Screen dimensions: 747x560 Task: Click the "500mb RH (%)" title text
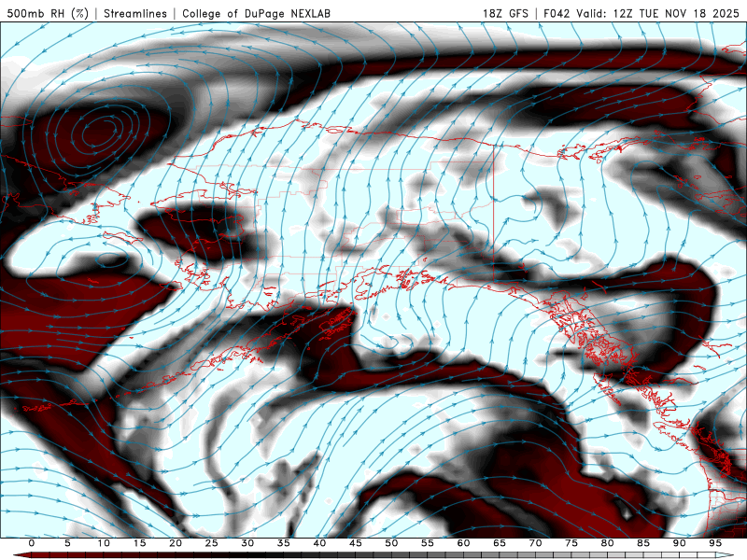click(48, 13)
